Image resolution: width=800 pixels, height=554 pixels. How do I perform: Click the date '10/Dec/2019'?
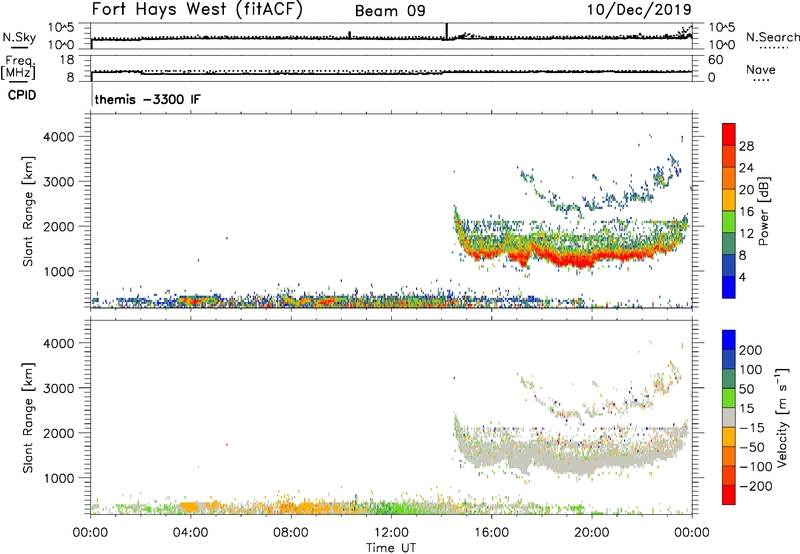[639, 10]
